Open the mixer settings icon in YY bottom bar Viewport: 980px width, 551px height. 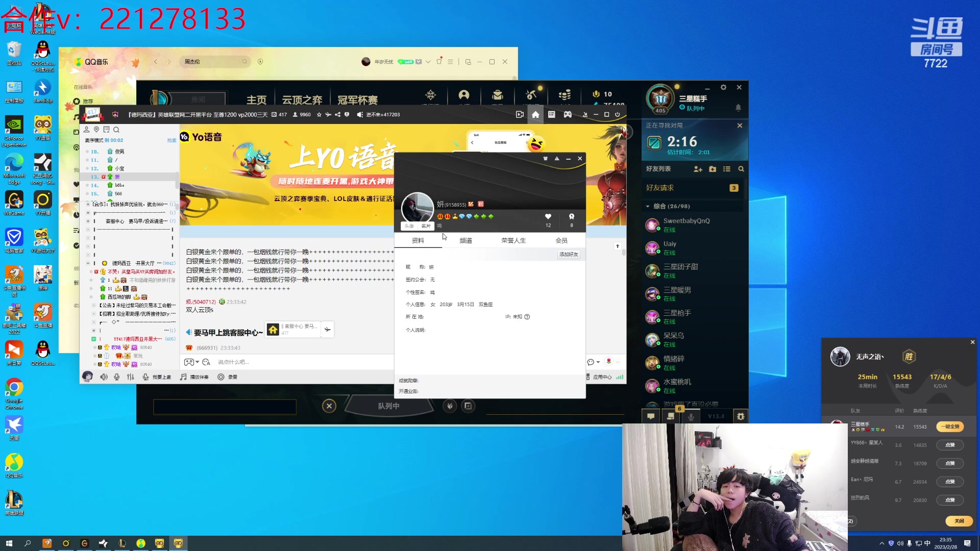pos(131,377)
